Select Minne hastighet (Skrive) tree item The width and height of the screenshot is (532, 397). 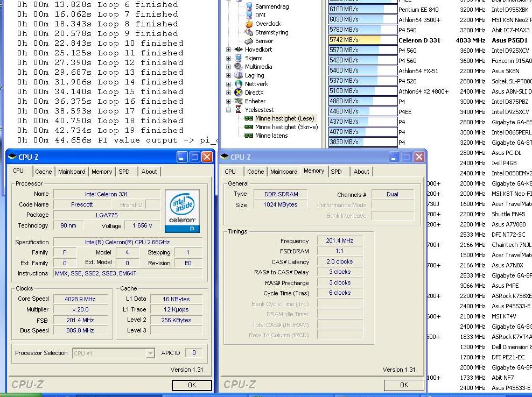click(x=286, y=127)
